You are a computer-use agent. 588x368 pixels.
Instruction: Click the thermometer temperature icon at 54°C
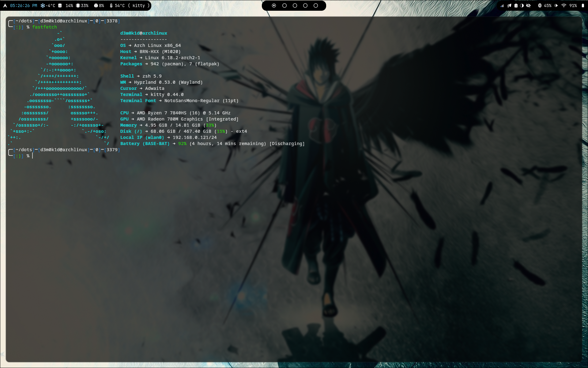(111, 5)
